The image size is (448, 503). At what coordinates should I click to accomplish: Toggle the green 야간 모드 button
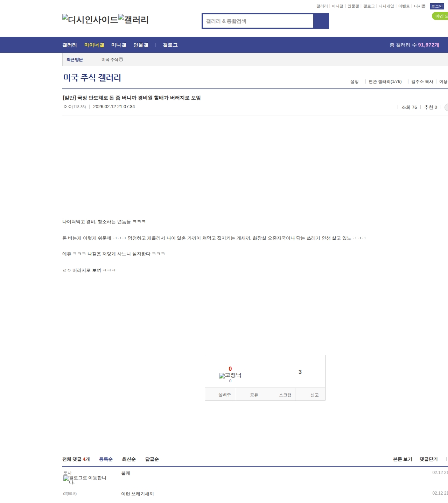pyautogui.click(x=440, y=16)
